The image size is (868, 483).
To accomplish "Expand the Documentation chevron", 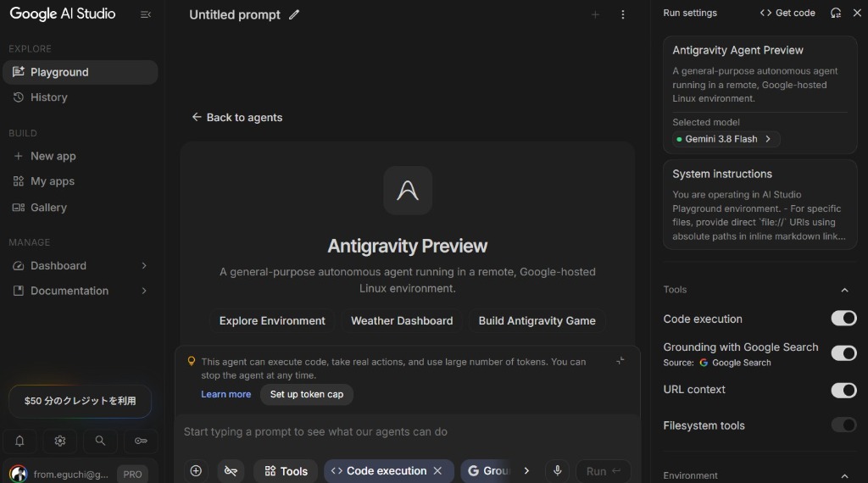I will (144, 291).
